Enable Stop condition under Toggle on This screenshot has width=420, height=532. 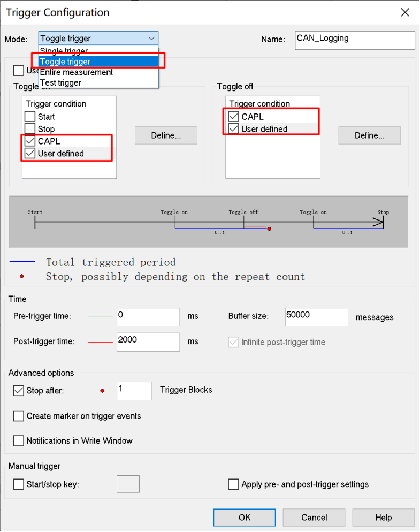(30, 128)
